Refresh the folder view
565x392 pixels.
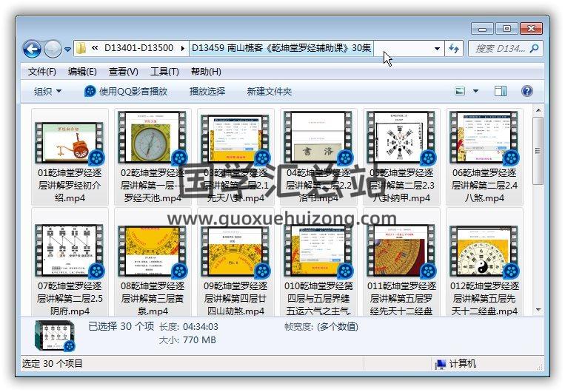(x=454, y=48)
